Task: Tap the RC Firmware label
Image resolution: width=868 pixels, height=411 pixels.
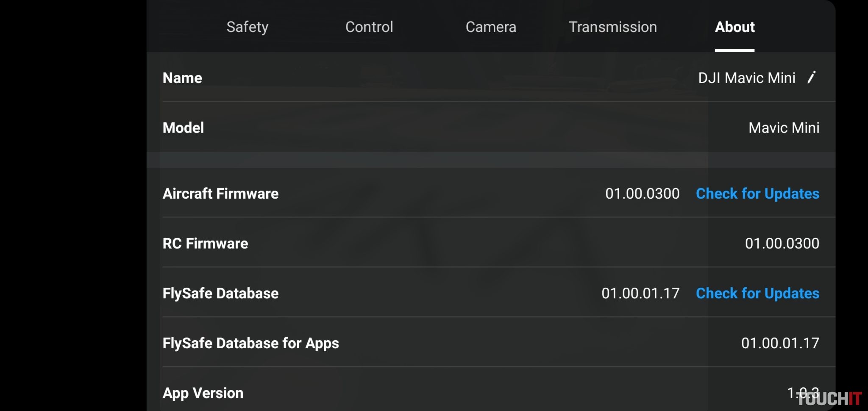Action: click(x=205, y=244)
